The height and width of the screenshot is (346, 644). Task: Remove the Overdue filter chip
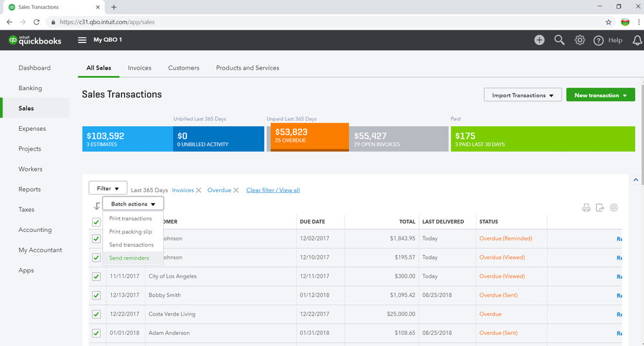tap(236, 190)
